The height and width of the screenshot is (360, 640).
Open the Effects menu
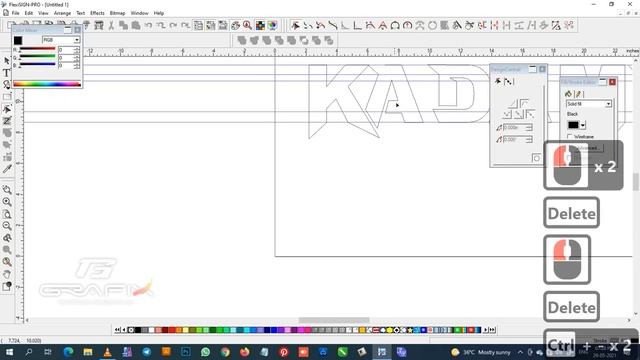tap(97, 13)
